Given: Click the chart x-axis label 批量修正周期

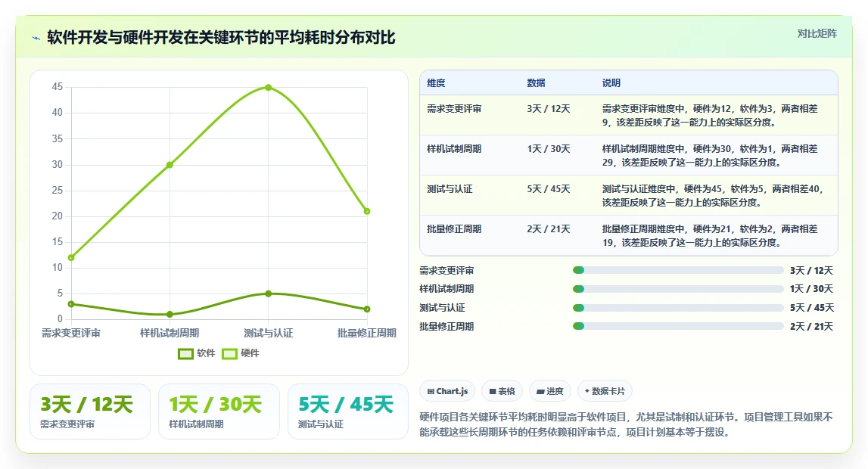Looking at the screenshot, I should [367, 333].
